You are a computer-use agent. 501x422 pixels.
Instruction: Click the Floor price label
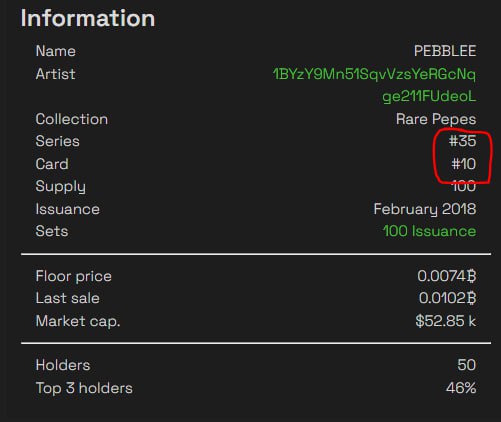(73, 276)
